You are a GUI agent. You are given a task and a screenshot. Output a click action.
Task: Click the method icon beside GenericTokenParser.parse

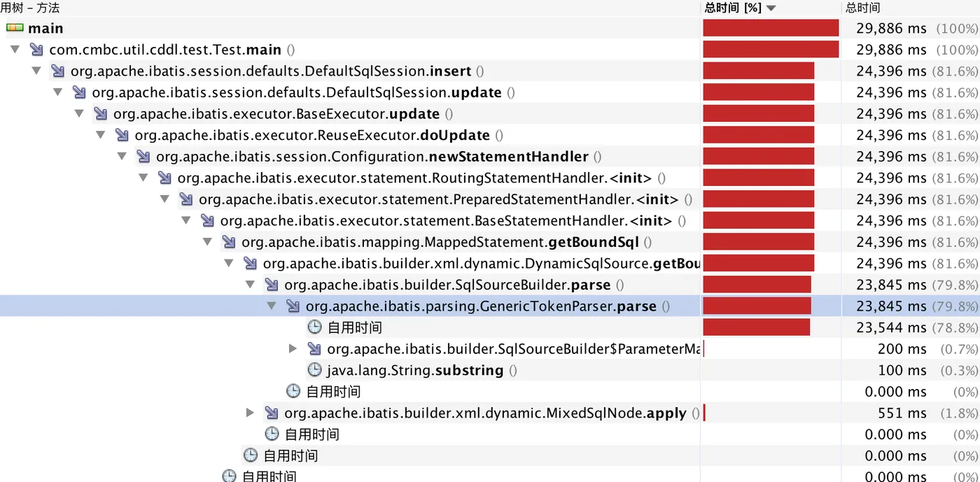pyautogui.click(x=293, y=306)
